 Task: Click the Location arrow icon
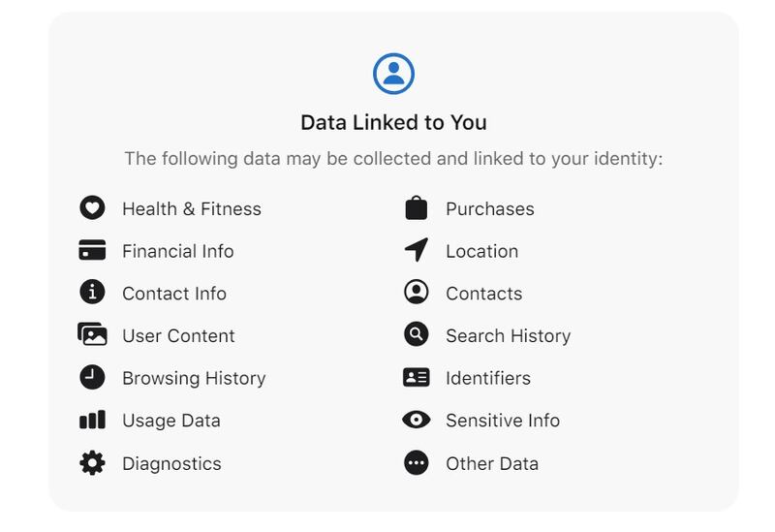pos(416,251)
